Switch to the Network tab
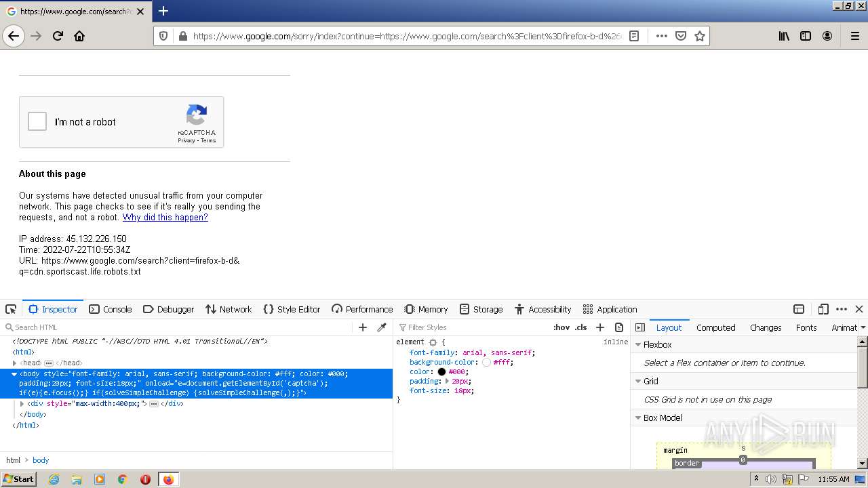Viewport: 868px width, 488px height. click(229, 309)
